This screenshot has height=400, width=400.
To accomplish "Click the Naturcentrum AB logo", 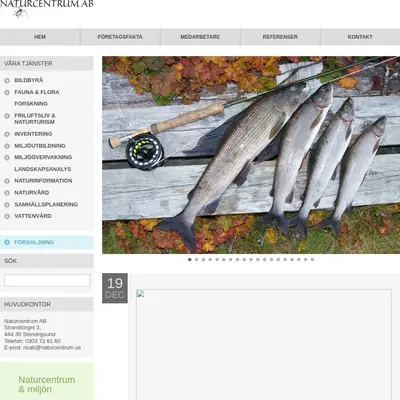I will (x=47, y=9).
